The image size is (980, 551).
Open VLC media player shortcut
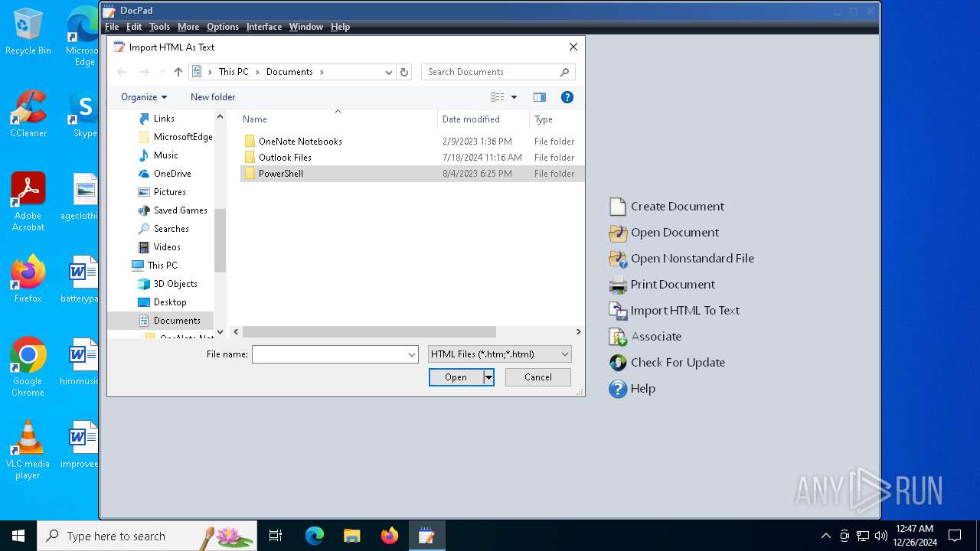click(x=28, y=450)
